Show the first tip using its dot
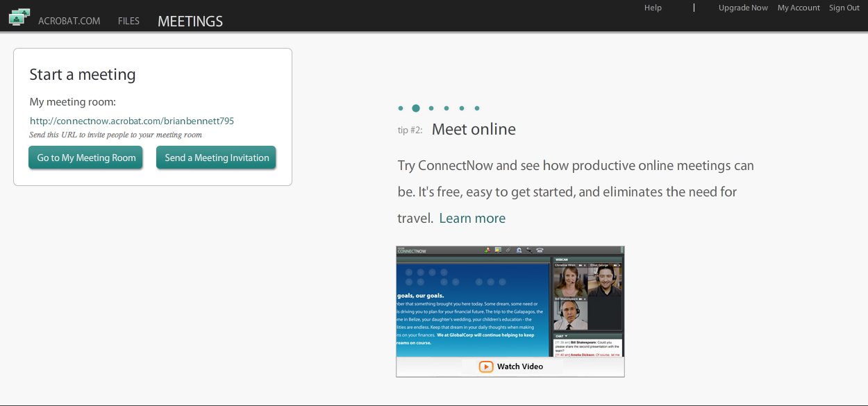 click(401, 108)
